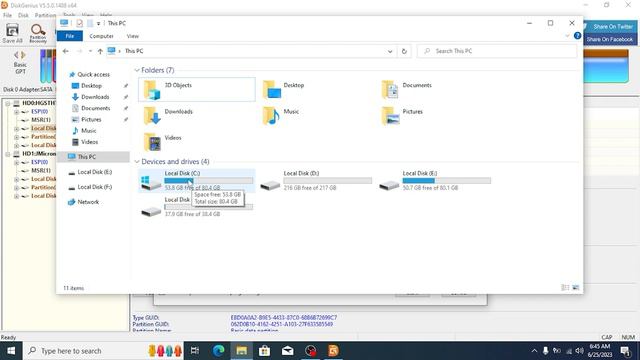
Task: Open Quick Access Toolbar customize dropdown
Action: [98, 24]
